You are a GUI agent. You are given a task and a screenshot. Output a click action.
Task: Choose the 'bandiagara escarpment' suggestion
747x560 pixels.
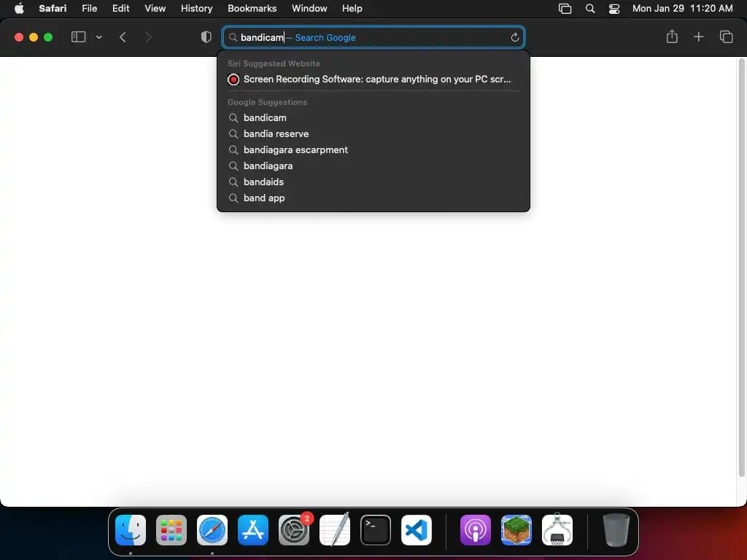point(373,150)
